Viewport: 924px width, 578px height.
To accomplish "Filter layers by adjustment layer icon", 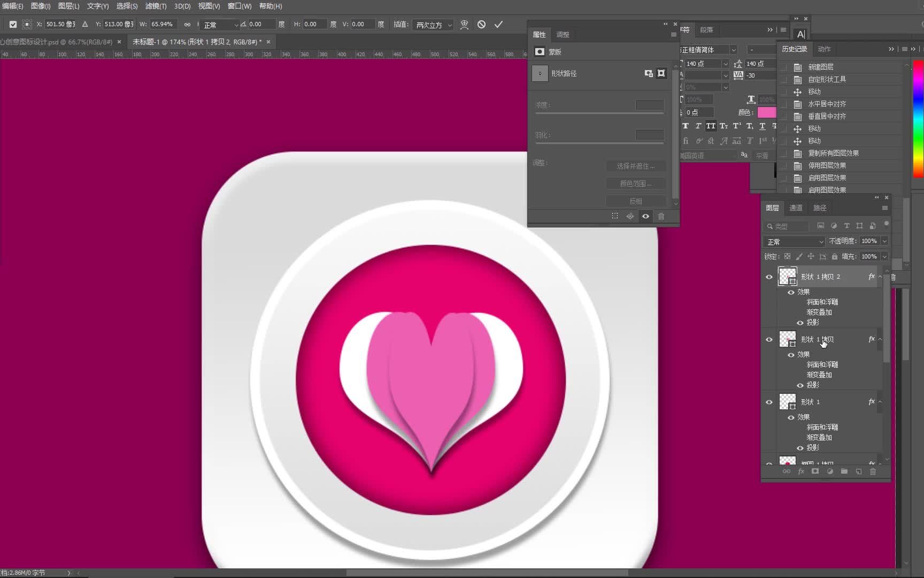I will point(834,226).
